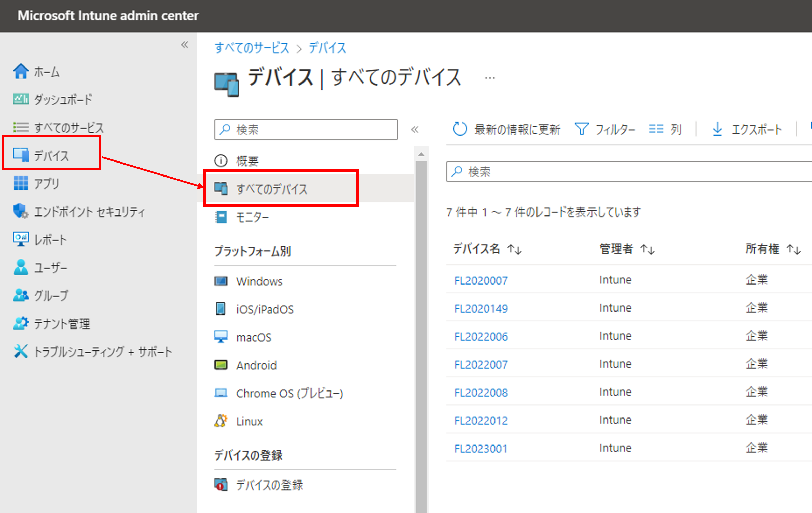
Task: Open the ellipsis more-options next to page title
Action: tap(490, 78)
